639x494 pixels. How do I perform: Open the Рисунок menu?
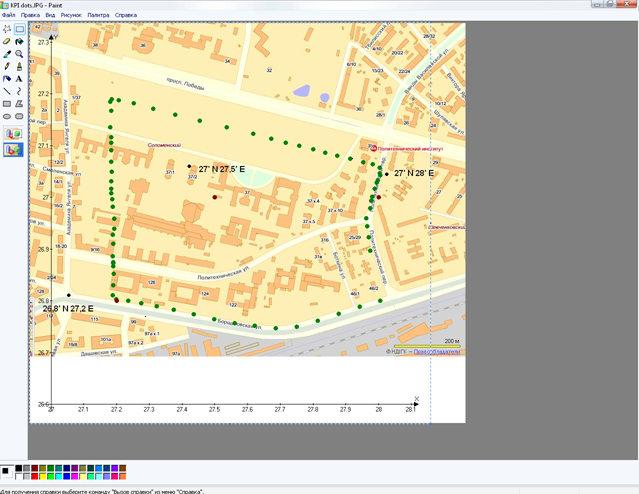(x=71, y=15)
